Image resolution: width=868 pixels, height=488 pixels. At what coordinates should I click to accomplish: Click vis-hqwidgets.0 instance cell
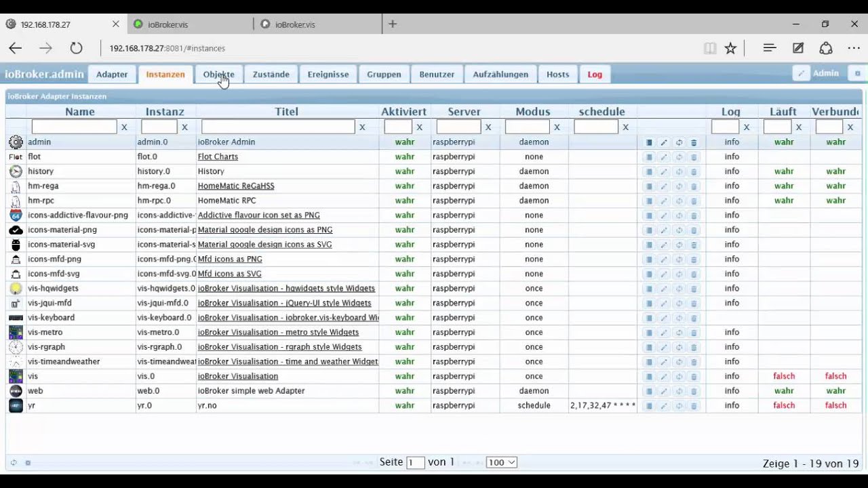(x=165, y=288)
